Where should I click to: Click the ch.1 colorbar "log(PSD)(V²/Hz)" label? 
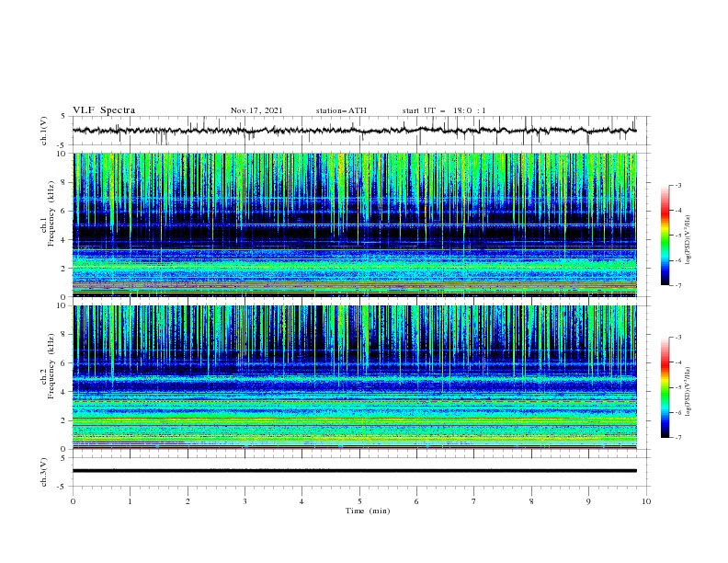688,240
